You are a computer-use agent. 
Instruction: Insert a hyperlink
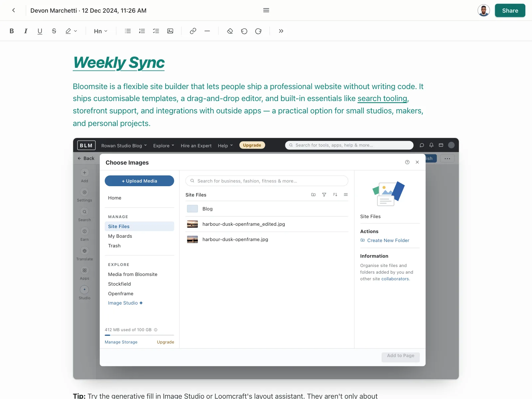(x=193, y=31)
